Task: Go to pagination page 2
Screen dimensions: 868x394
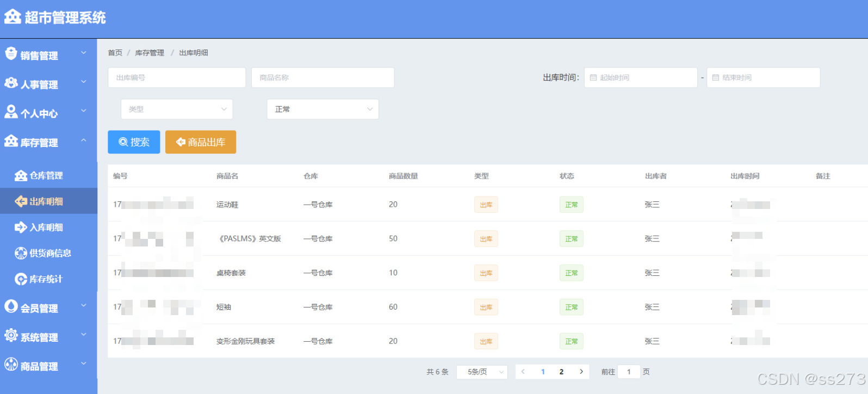Action: (561, 372)
